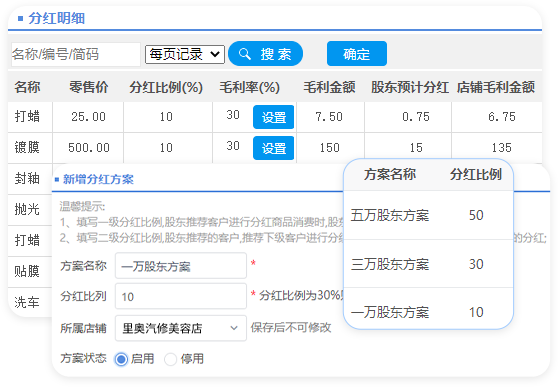
Task: Click the 毛利率(%) column header
Action: [x=249, y=87]
